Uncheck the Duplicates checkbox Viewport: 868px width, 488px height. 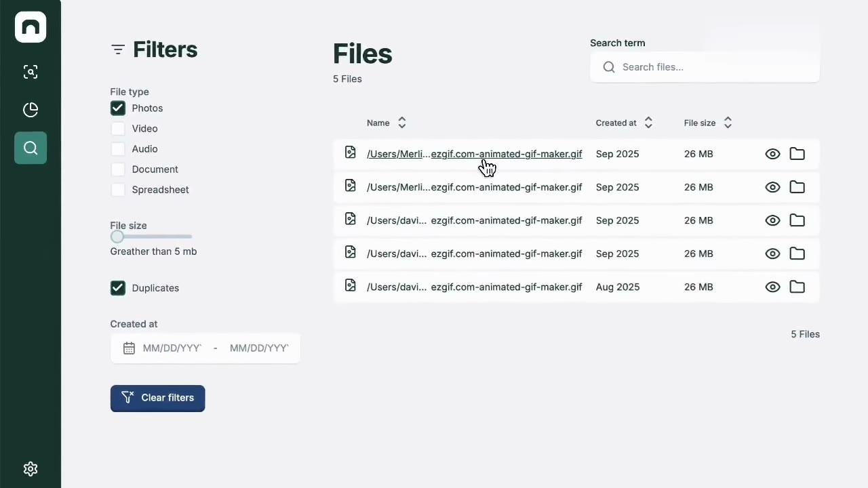click(118, 288)
